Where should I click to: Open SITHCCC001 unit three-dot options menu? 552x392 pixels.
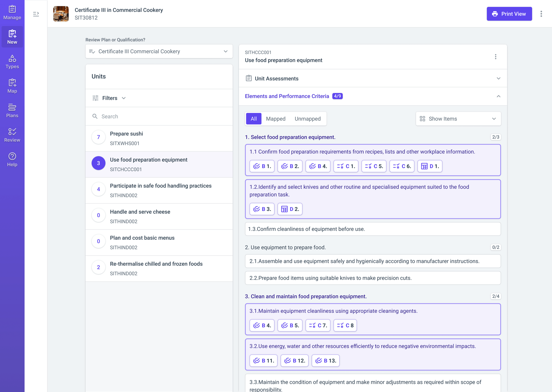click(x=496, y=57)
